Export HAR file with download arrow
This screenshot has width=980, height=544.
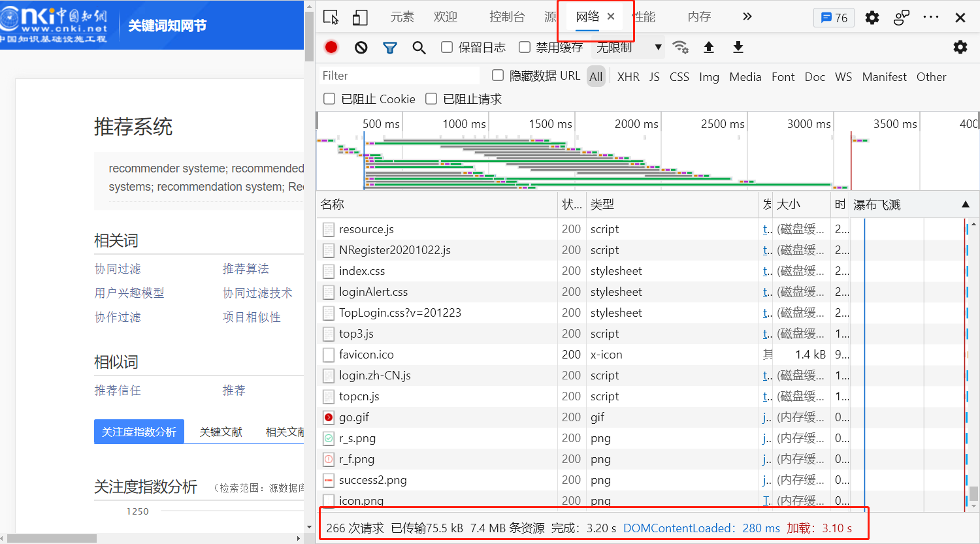point(738,47)
